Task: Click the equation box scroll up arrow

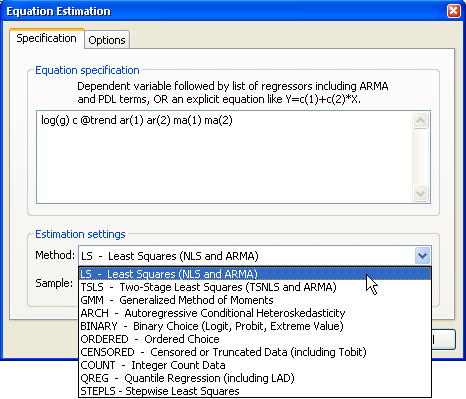Action: click(421, 120)
